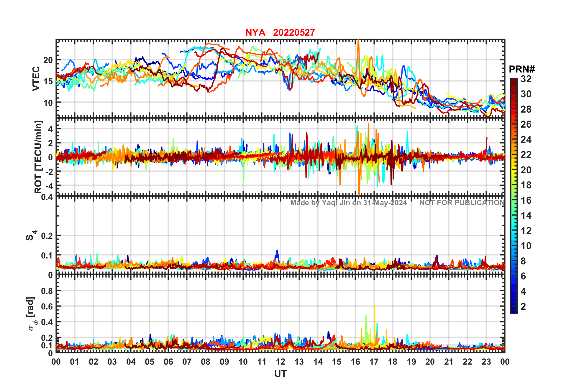Image resolution: width=561 pixels, height=392 pixels.
Task: Click σφ axis tick label "0.4"
Action: [47, 322]
